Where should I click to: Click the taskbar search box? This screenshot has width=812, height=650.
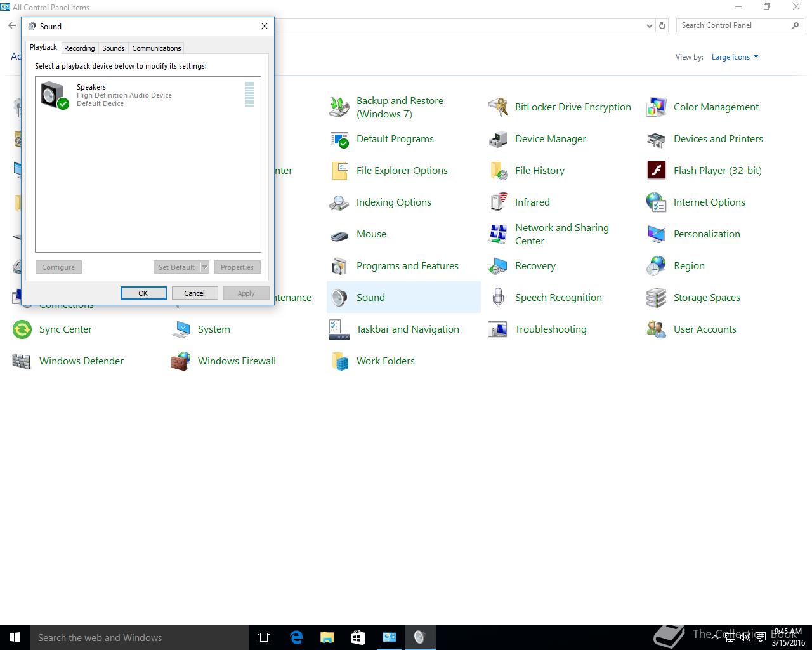(x=140, y=637)
